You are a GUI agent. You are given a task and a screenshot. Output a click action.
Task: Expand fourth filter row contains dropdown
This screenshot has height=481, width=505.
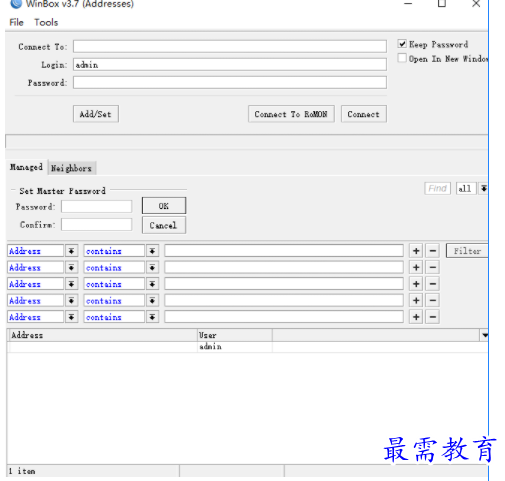pyautogui.click(x=152, y=301)
